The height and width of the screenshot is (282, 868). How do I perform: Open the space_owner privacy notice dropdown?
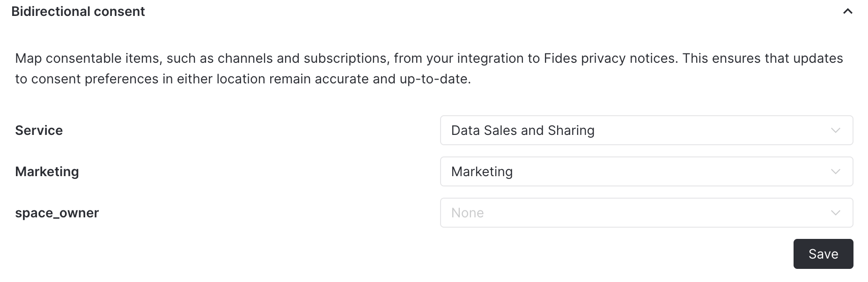point(646,213)
